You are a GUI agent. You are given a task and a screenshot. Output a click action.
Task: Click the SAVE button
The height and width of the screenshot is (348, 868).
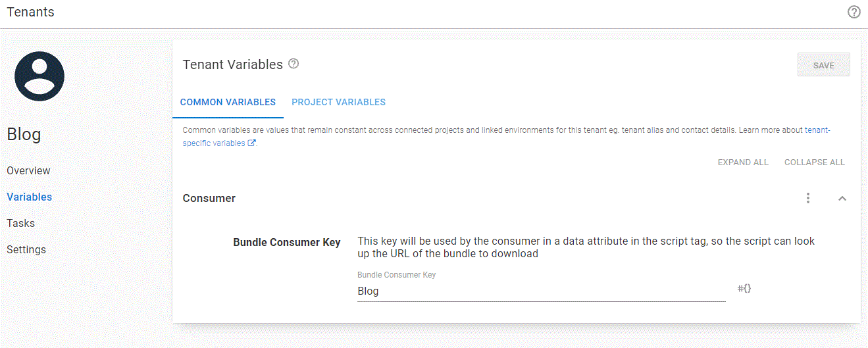pyautogui.click(x=823, y=65)
